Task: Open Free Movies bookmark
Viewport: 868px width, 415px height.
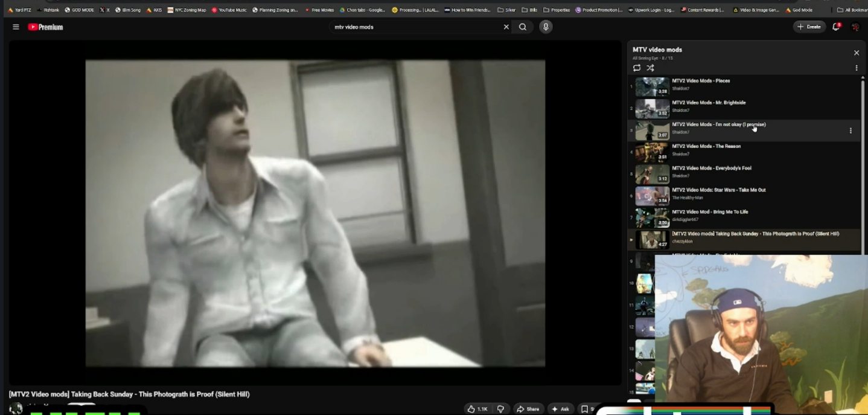Action: tap(319, 10)
